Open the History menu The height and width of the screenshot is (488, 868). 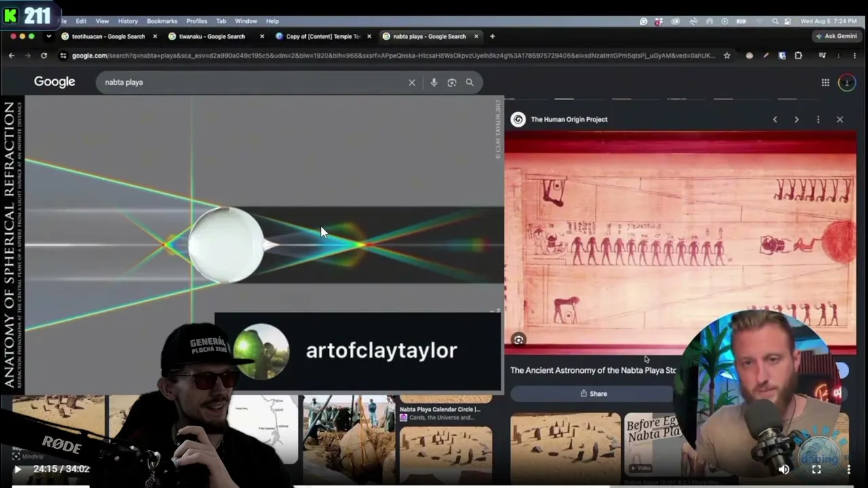[127, 21]
